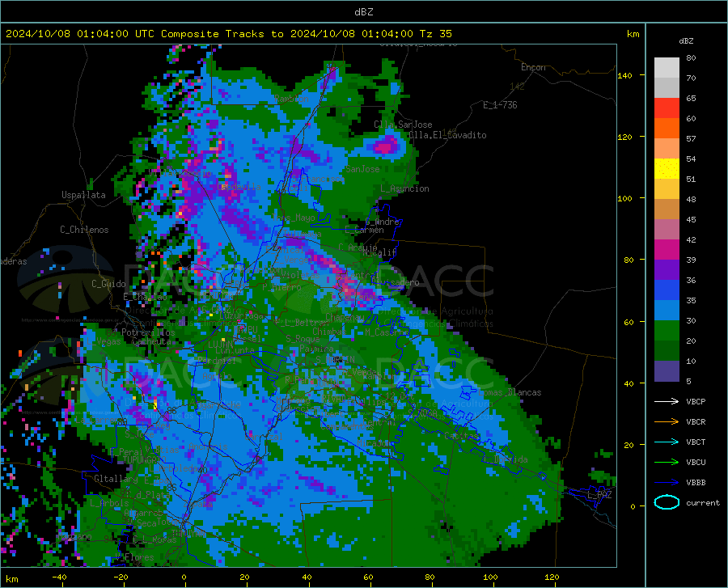Image resolution: width=728 pixels, height=588 pixels.
Task: Click the 0 km vertical axis tick
Action: pyautogui.click(x=633, y=506)
